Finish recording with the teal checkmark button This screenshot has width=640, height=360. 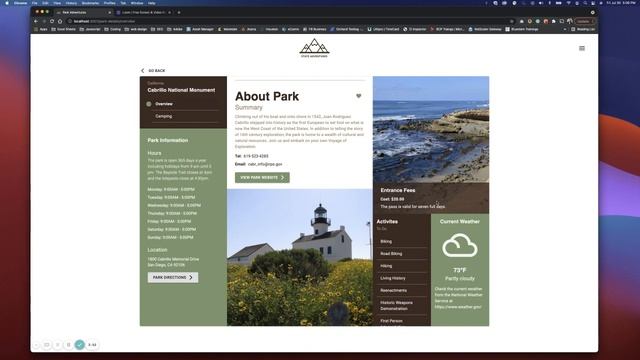[80, 344]
